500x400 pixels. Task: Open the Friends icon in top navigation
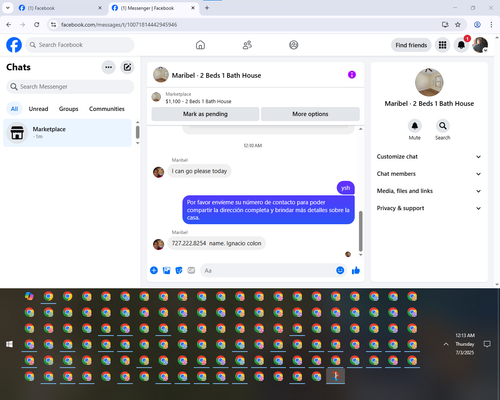(247, 45)
